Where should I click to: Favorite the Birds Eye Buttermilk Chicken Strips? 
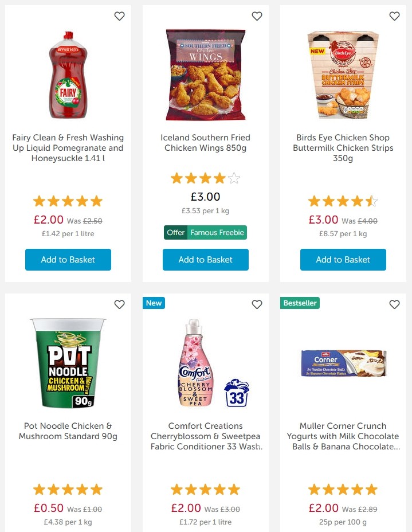[x=394, y=16]
